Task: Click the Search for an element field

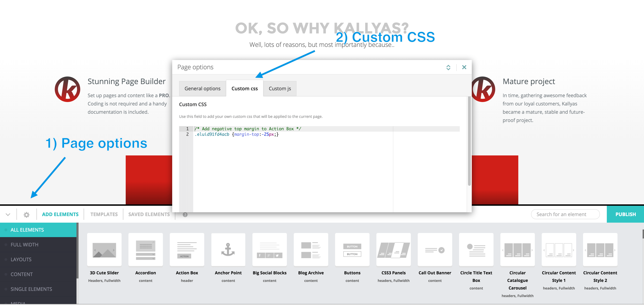Action: tap(565, 214)
